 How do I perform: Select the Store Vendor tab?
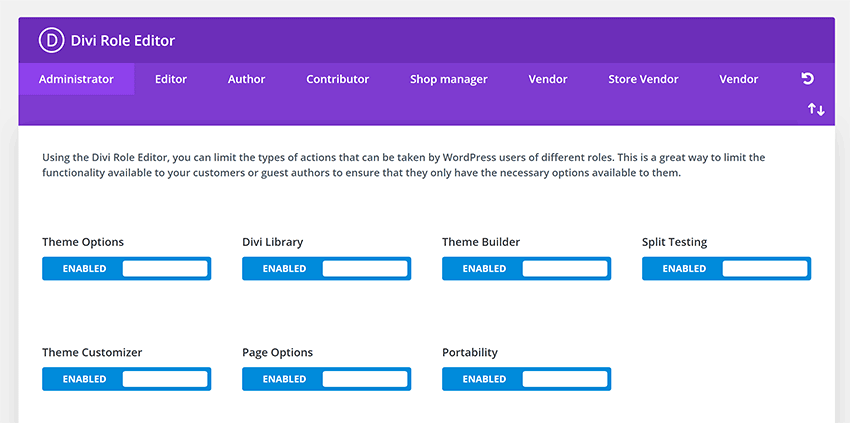[643, 79]
